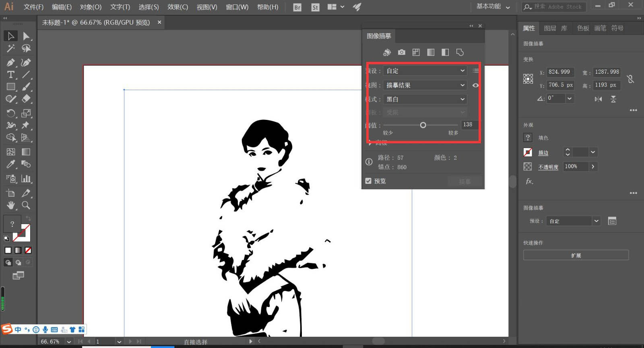Click 描边 stroke link
Screen dimensions: 644x348
(543, 153)
